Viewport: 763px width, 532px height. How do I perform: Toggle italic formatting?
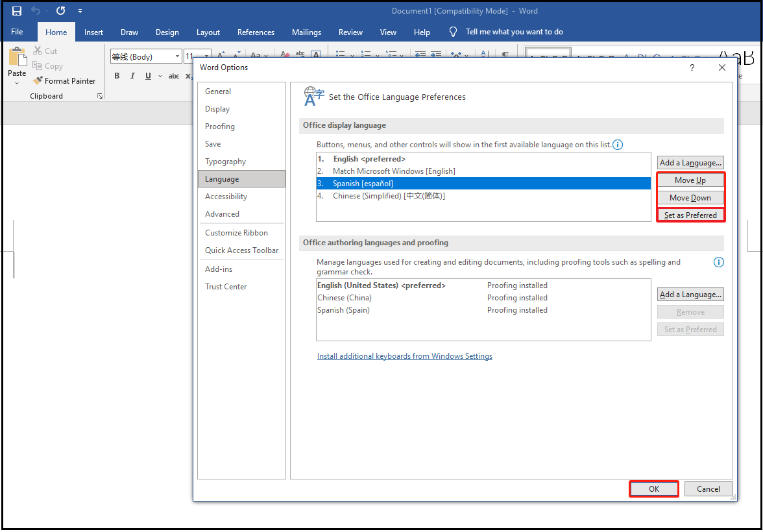132,75
